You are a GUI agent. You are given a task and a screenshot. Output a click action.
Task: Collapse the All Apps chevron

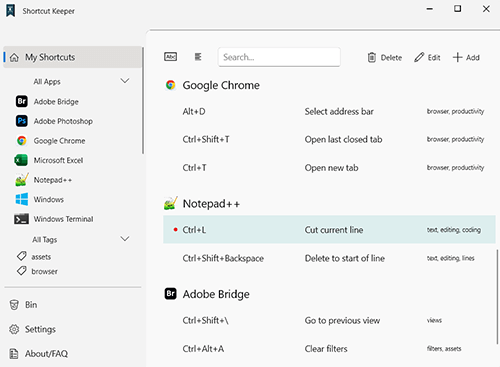(125, 81)
